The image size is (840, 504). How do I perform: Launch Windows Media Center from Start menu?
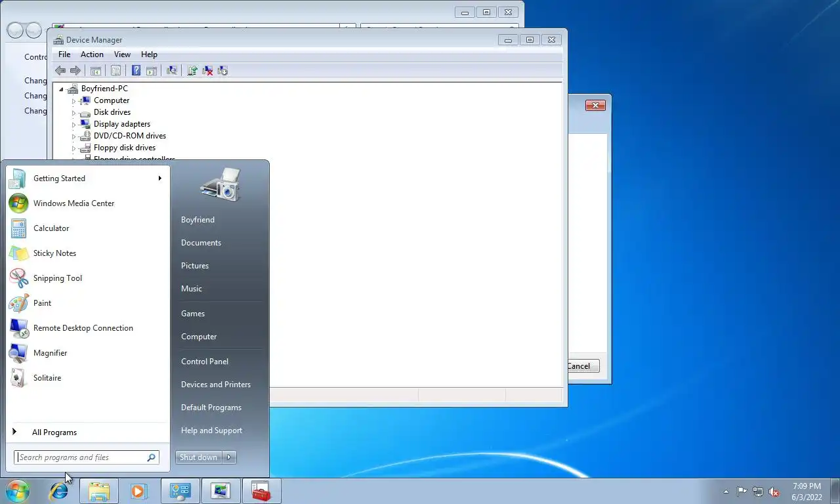[x=86, y=203]
